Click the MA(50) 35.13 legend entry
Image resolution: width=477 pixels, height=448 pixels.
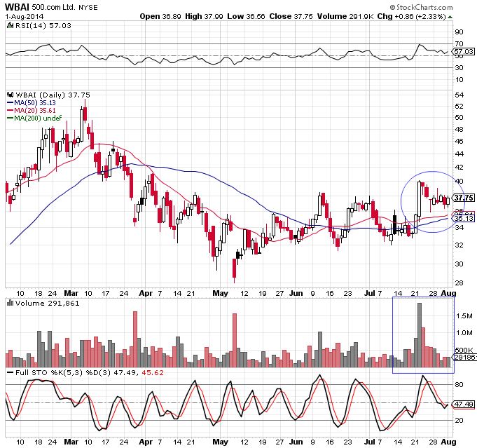click(32, 103)
